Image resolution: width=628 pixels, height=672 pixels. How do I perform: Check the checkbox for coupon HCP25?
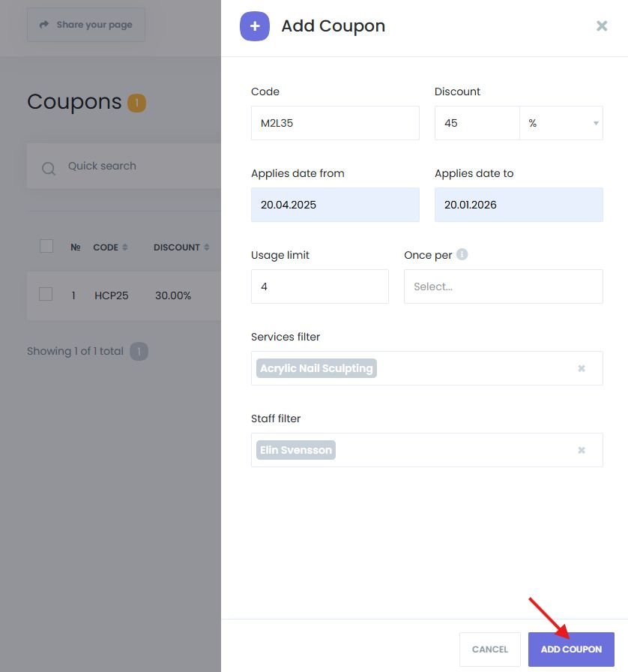click(x=46, y=295)
